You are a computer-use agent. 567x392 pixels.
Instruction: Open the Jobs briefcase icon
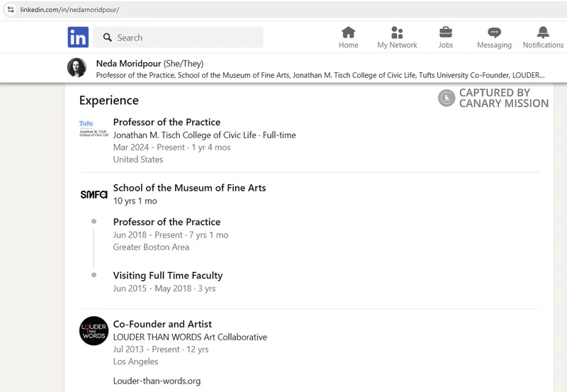pos(446,33)
